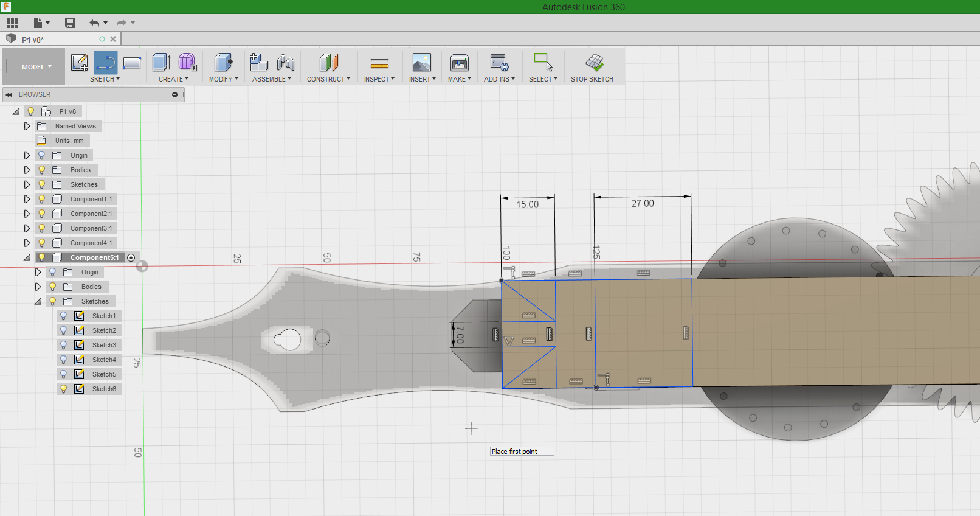
Task: Save the document with the floppy icon
Action: pyautogui.click(x=70, y=23)
